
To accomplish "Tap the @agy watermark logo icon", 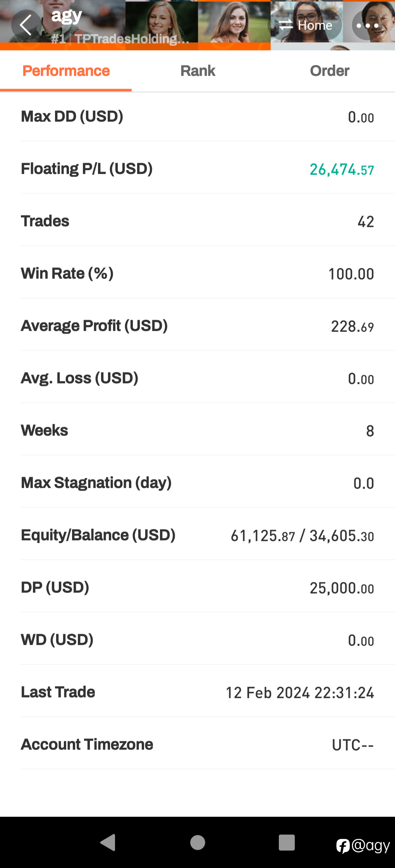I will pos(343,846).
